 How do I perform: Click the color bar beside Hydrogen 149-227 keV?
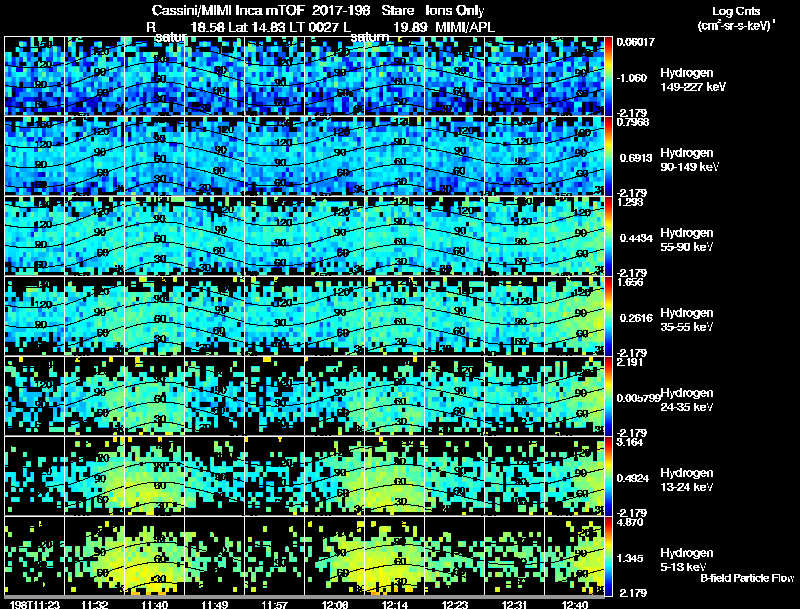click(x=608, y=76)
